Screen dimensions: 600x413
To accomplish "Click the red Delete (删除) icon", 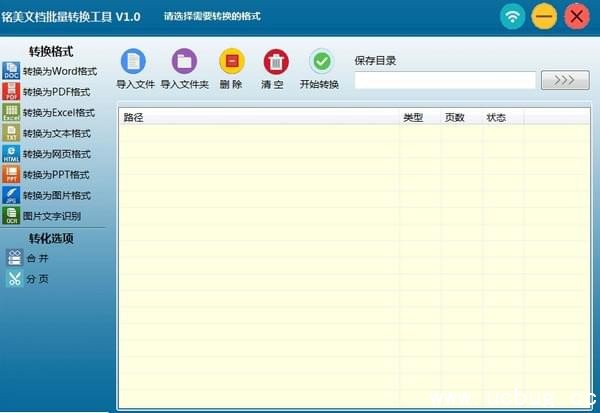I will click(x=231, y=62).
